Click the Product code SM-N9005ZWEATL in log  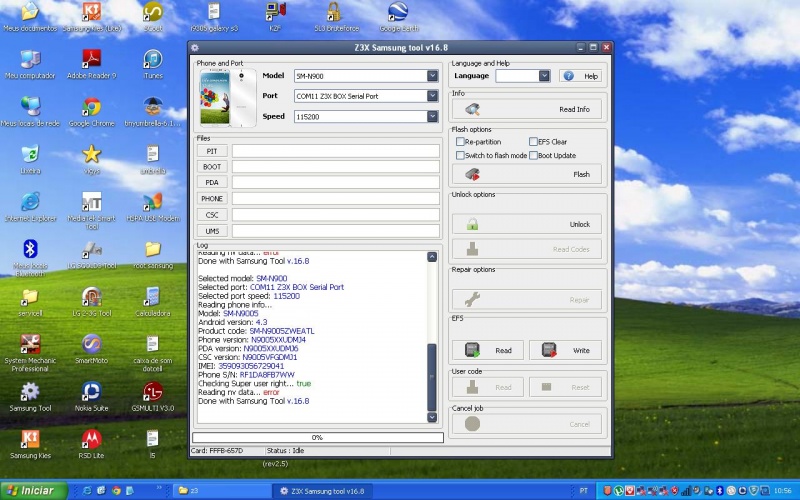(282, 331)
